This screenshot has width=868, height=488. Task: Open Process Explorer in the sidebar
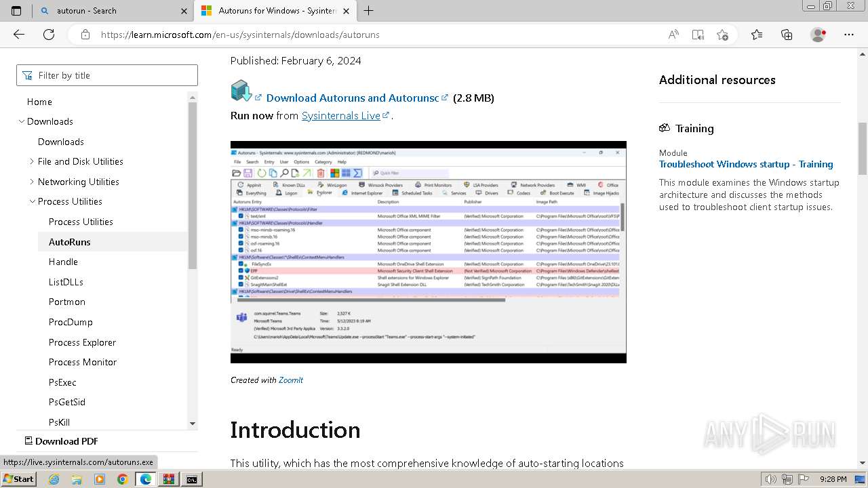click(82, 342)
